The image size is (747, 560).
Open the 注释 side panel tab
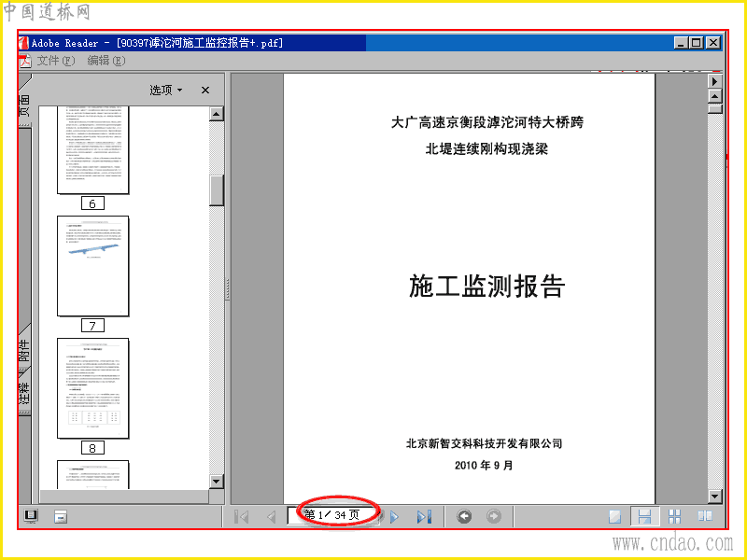tap(25, 393)
